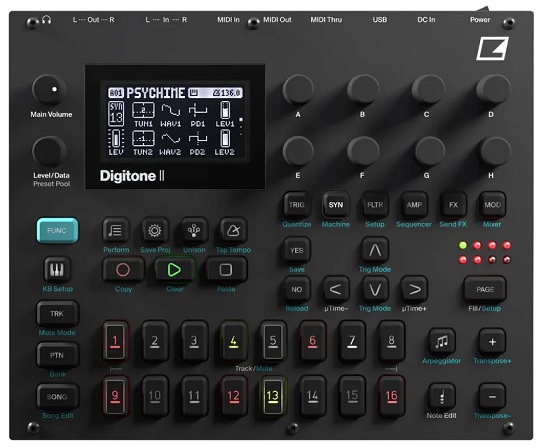Click the YES Save button
This screenshot has width=540, height=448.
click(297, 250)
